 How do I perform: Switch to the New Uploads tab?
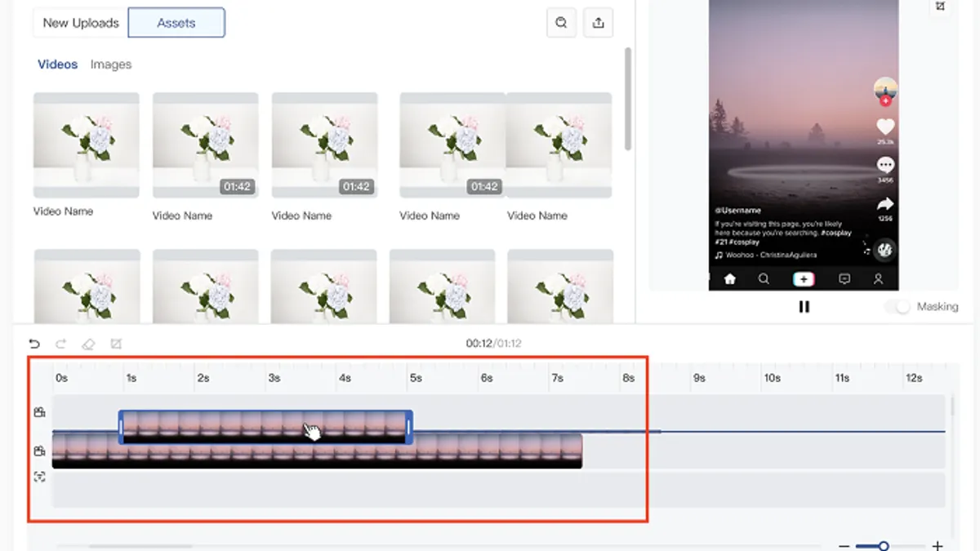coord(81,23)
